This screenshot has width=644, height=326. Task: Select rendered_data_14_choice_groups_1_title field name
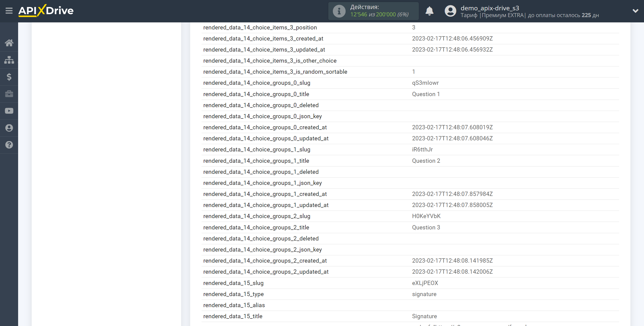coord(256,161)
